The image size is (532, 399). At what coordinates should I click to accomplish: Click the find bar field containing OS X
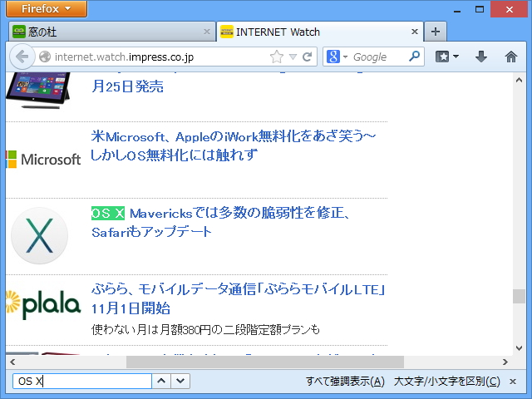point(81,381)
